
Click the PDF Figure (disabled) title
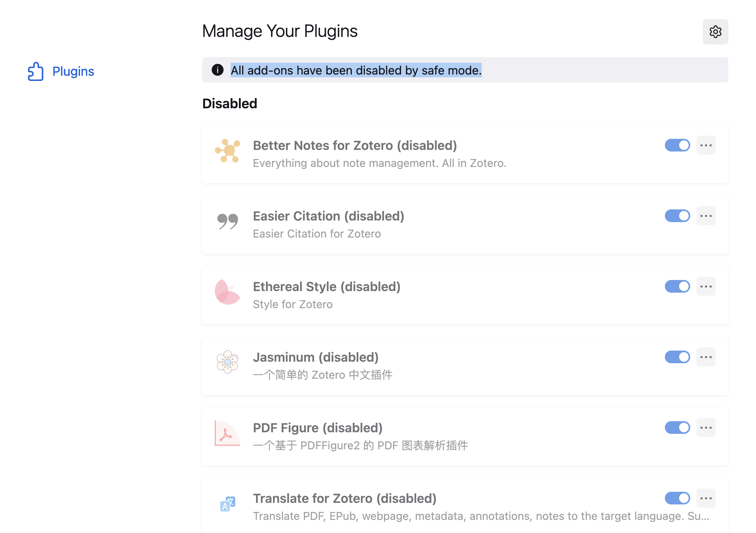pyautogui.click(x=318, y=428)
